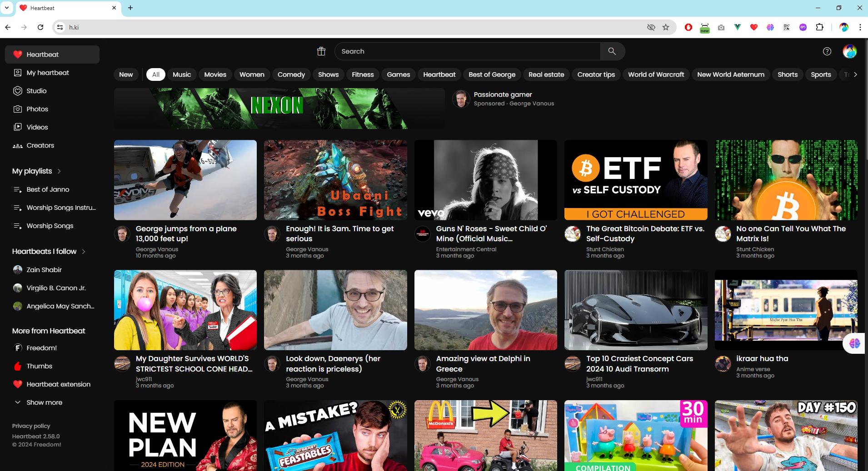Switch to the World of Warcraft chip
The width and height of the screenshot is (868, 471).
tap(656, 74)
